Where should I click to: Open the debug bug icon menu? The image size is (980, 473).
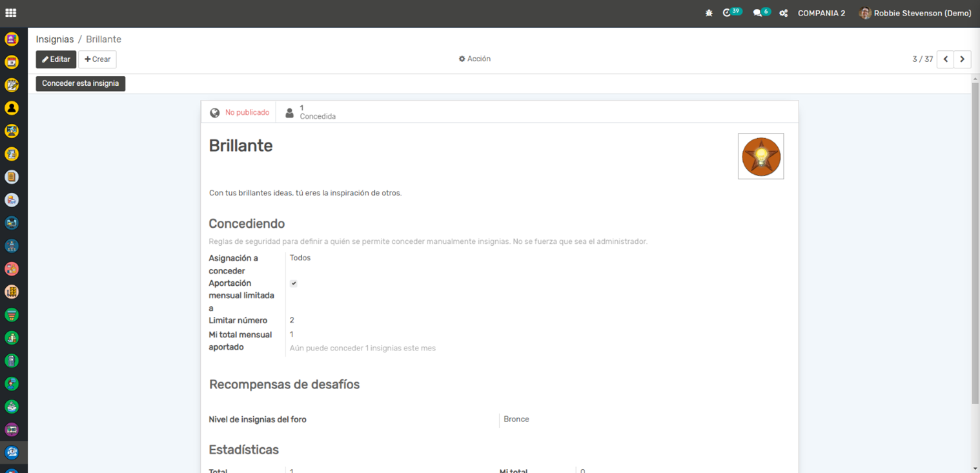pyautogui.click(x=709, y=13)
